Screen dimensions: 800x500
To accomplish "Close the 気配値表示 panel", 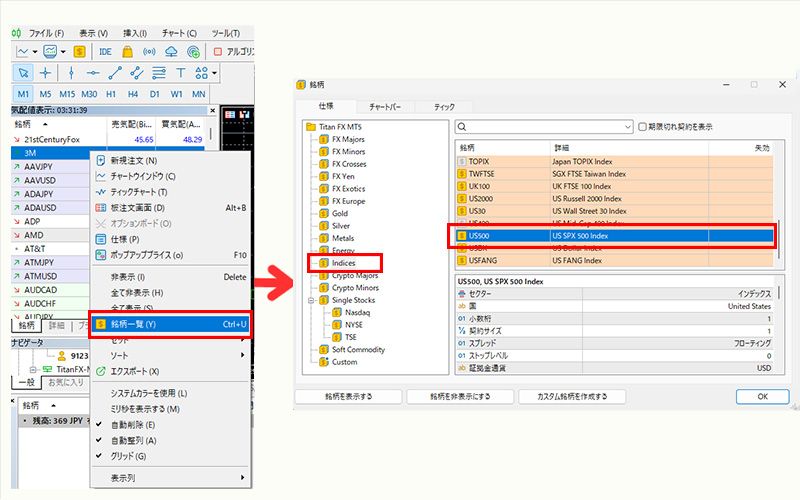I will pos(213,110).
